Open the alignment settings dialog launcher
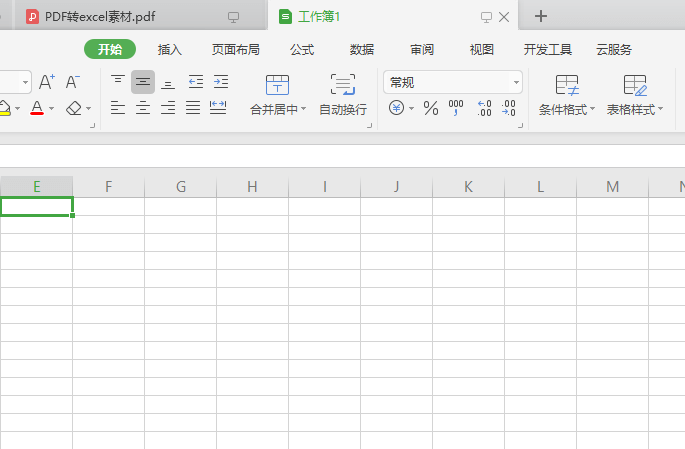 pyautogui.click(x=370, y=126)
